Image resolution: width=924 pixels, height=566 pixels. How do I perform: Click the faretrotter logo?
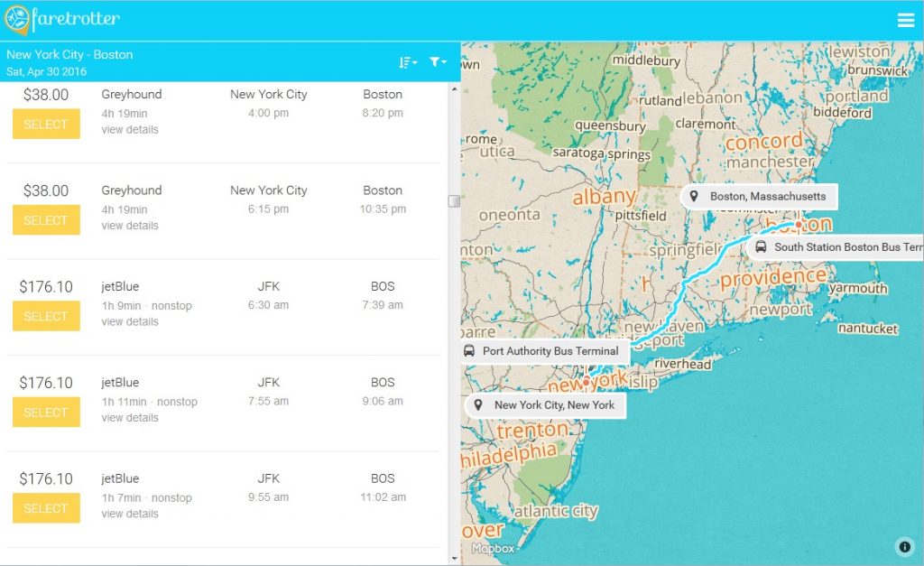(61, 20)
